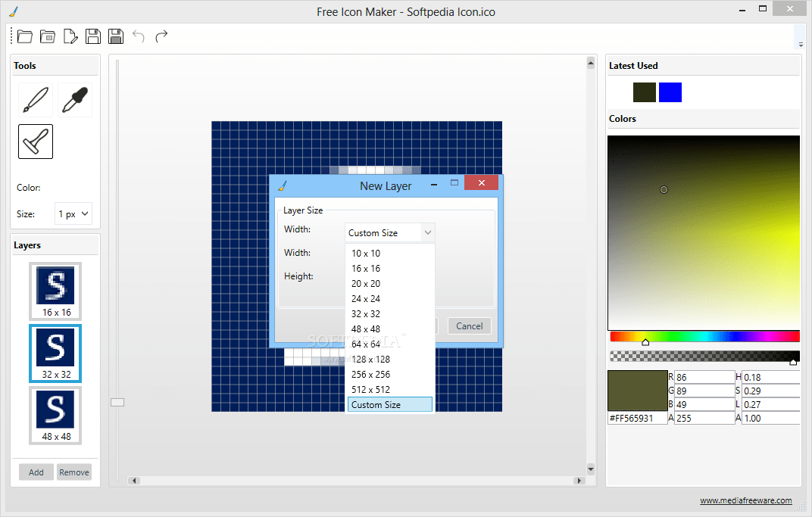Undo the last edit
812x517 pixels.
coord(138,36)
